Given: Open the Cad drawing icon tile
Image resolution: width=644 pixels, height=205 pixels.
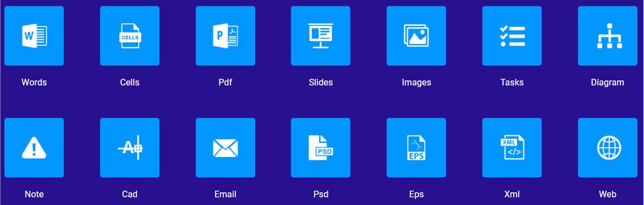Looking at the screenshot, I should [x=130, y=148].
